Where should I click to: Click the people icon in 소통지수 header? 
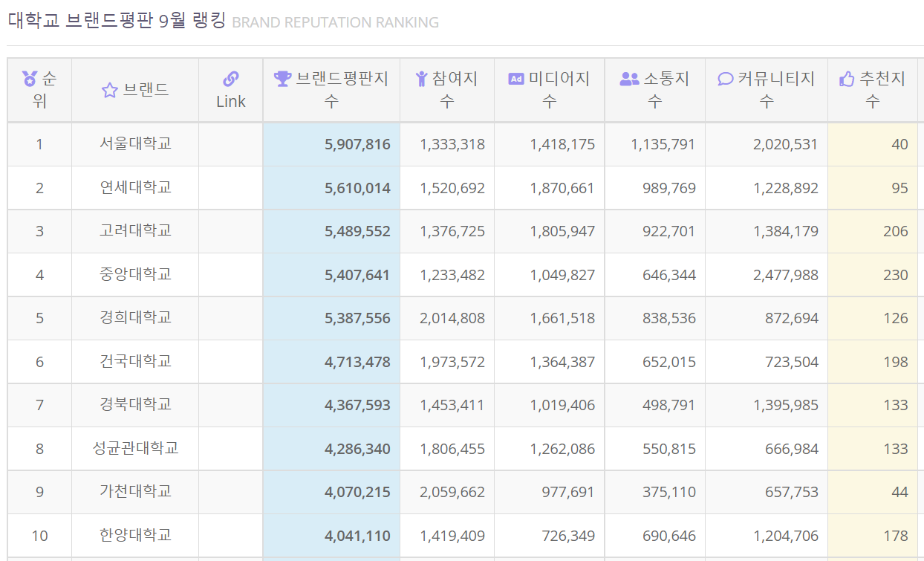[x=629, y=78]
